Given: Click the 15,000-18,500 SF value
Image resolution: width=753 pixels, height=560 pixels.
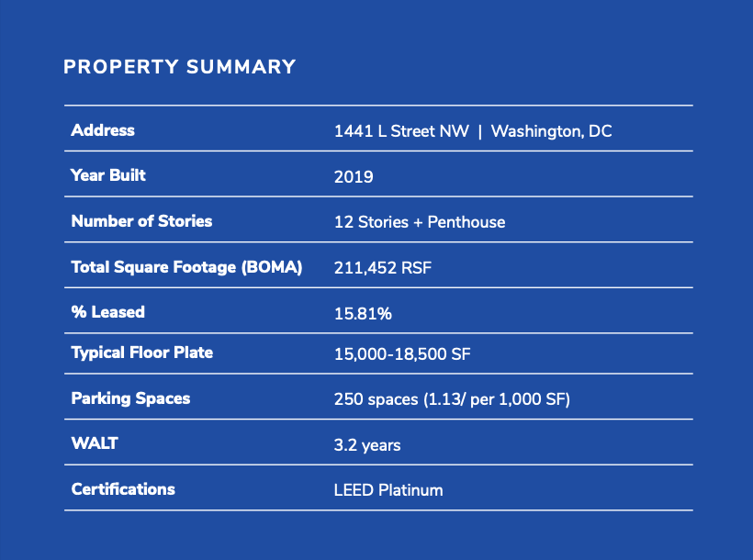Looking at the screenshot, I should pos(402,354).
